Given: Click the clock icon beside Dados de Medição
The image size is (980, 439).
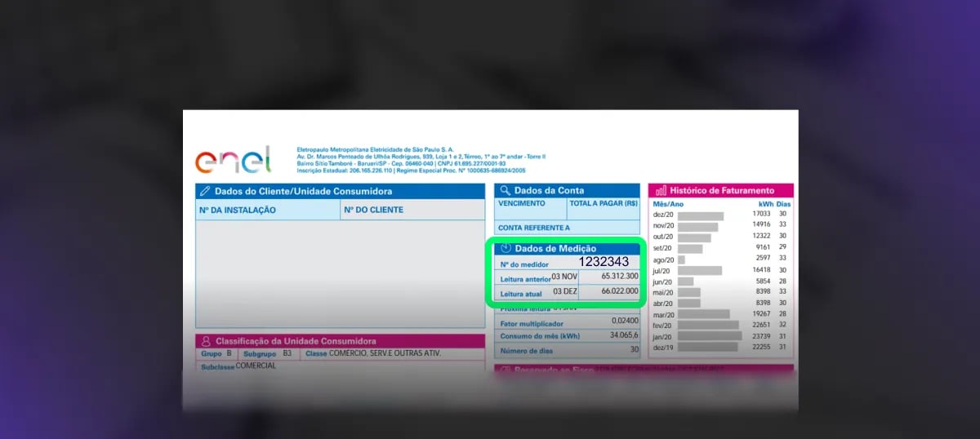Looking at the screenshot, I should pyautogui.click(x=506, y=248).
